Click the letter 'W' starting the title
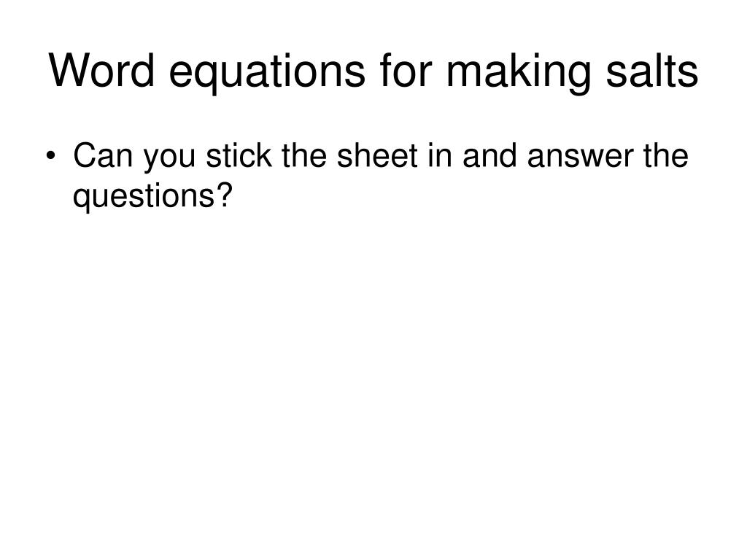Screen dimensions: 747x560 (69, 69)
